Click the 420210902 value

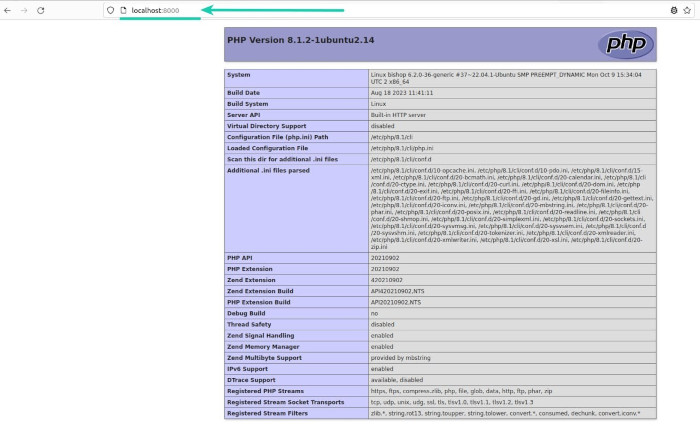(x=387, y=280)
